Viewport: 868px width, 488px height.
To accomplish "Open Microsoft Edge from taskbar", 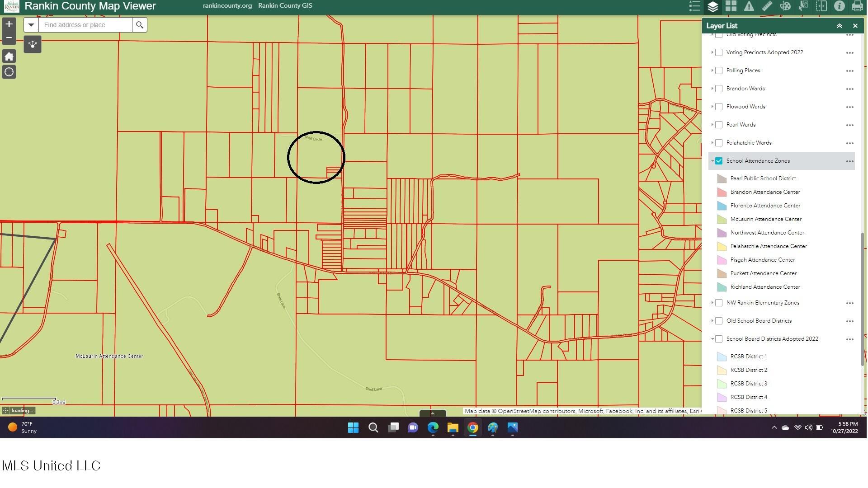I will (433, 428).
